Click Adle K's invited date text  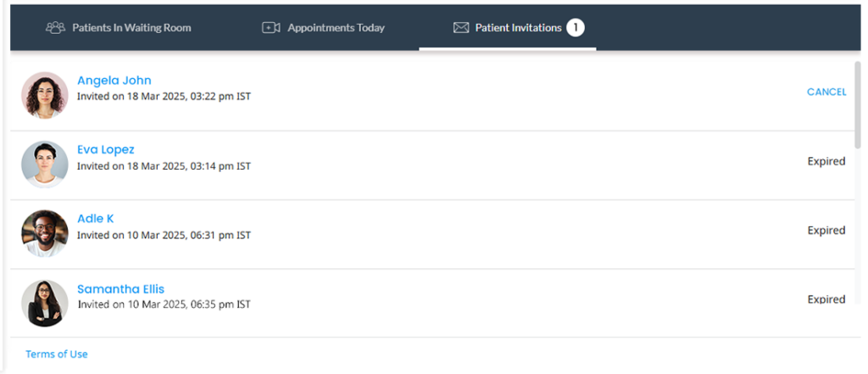[x=164, y=236]
